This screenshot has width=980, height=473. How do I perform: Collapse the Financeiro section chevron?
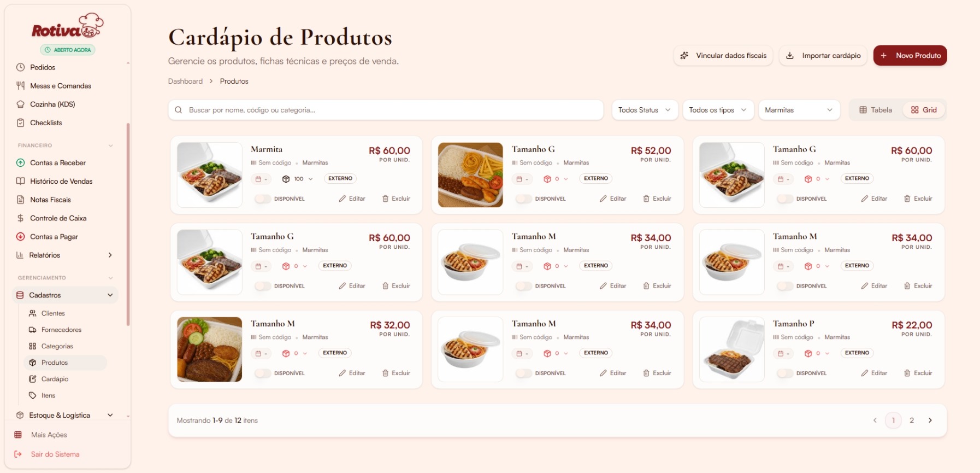(x=111, y=145)
